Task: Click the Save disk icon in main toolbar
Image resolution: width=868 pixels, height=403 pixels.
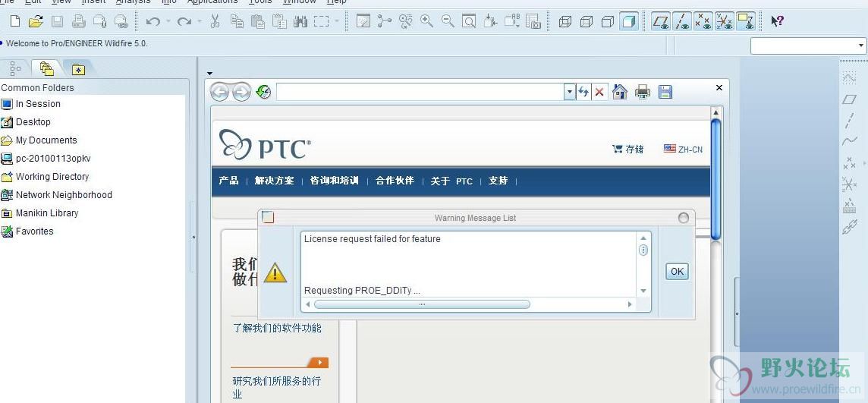Action: point(57,21)
